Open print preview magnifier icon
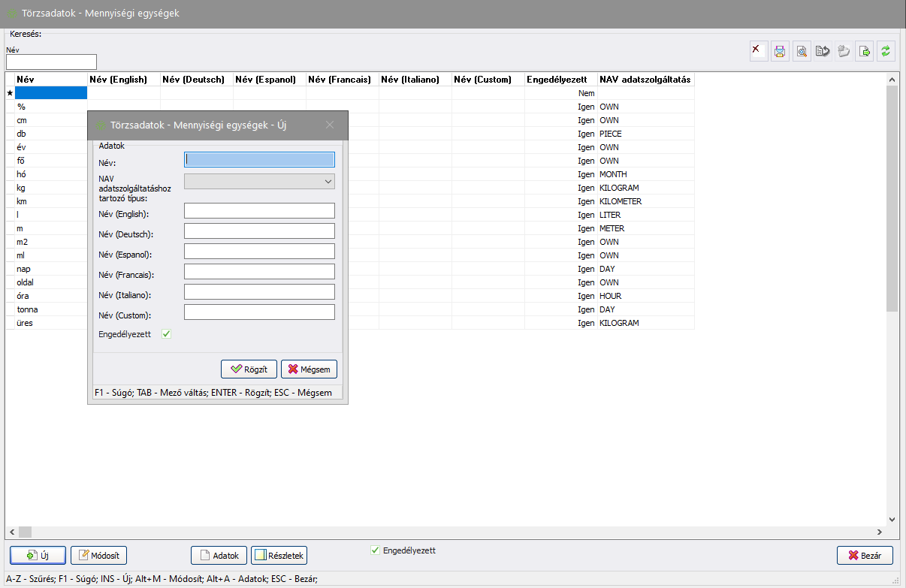This screenshot has width=906, height=588. (x=801, y=51)
